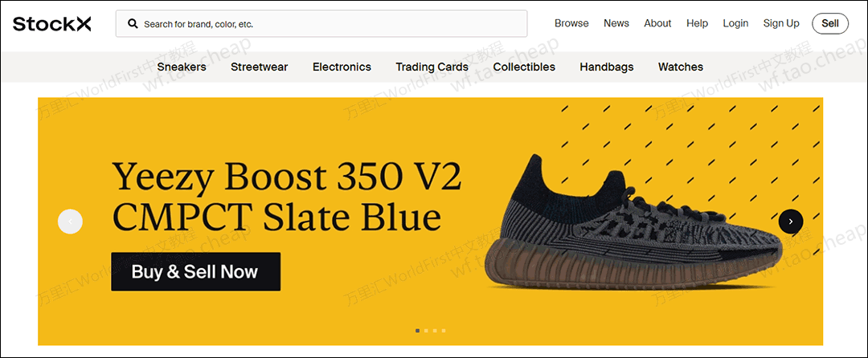Click the Yeezy Boost sneaker image
The height and width of the screenshot is (358, 868).
[633, 222]
